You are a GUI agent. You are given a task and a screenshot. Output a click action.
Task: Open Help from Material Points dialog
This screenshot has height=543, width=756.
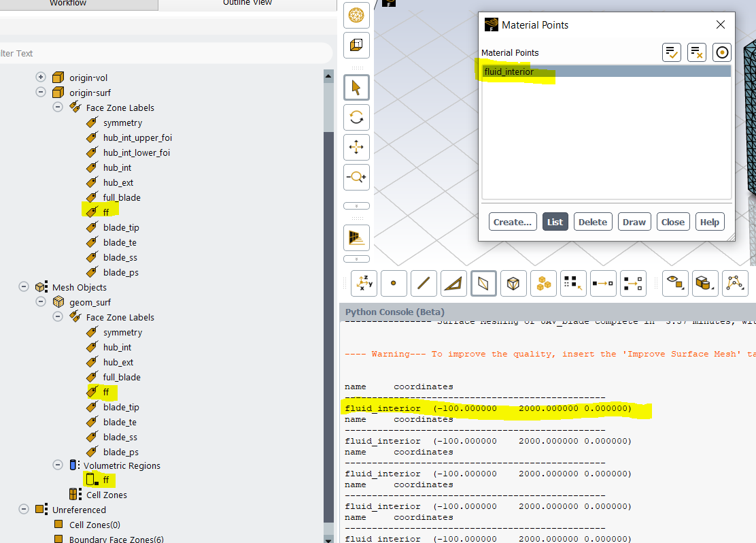pyautogui.click(x=710, y=222)
